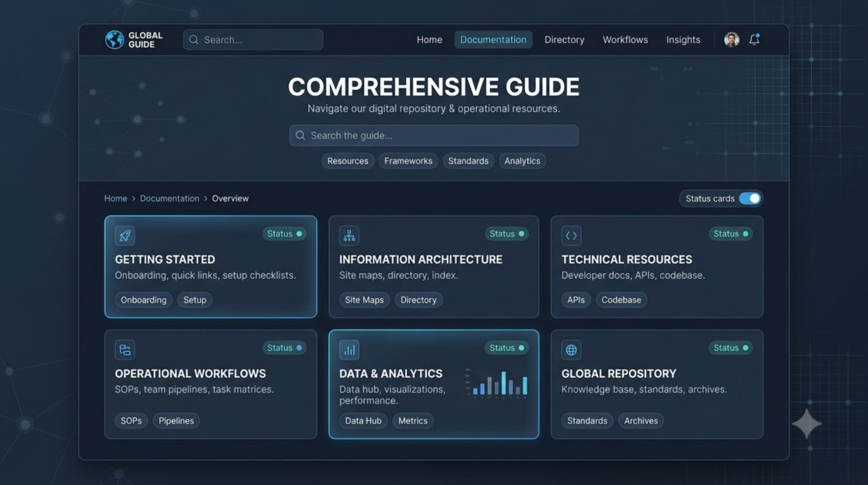This screenshot has width=868, height=485.
Task: Click the Data Hub tag
Action: pyautogui.click(x=363, y=421)
